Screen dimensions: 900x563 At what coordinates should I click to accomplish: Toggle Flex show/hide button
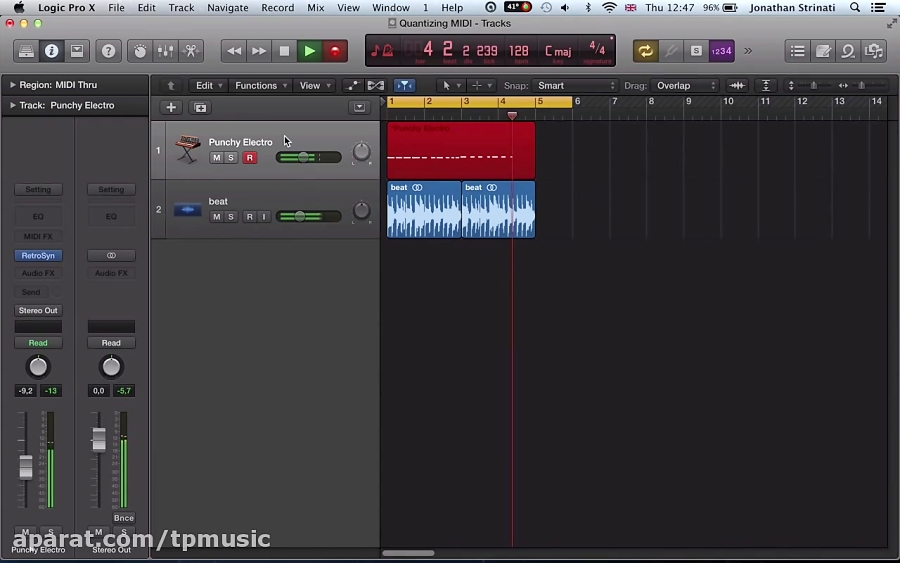click(376, 86)
